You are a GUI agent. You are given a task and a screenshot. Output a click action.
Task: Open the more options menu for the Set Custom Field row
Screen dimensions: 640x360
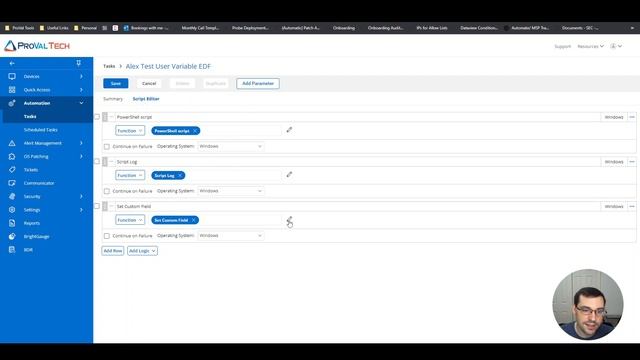coord(632,207)
